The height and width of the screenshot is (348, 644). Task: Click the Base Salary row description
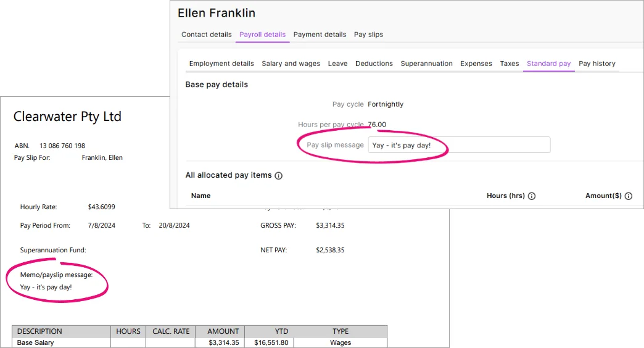[x=35, y=342]
